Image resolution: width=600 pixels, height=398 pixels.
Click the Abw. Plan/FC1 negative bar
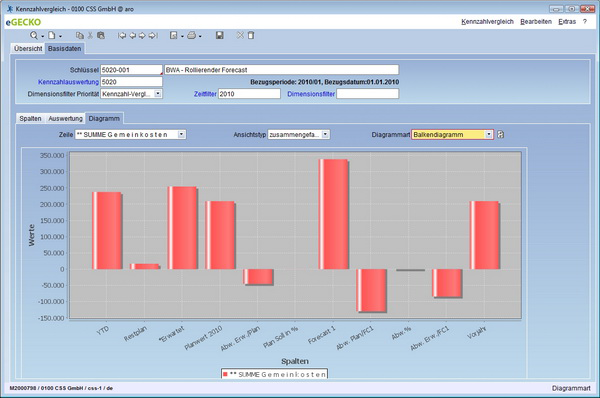(x=371, y=291)
